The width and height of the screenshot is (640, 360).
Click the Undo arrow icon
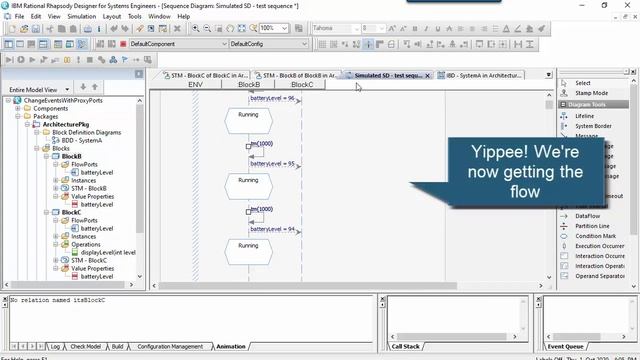coord(113,29)
